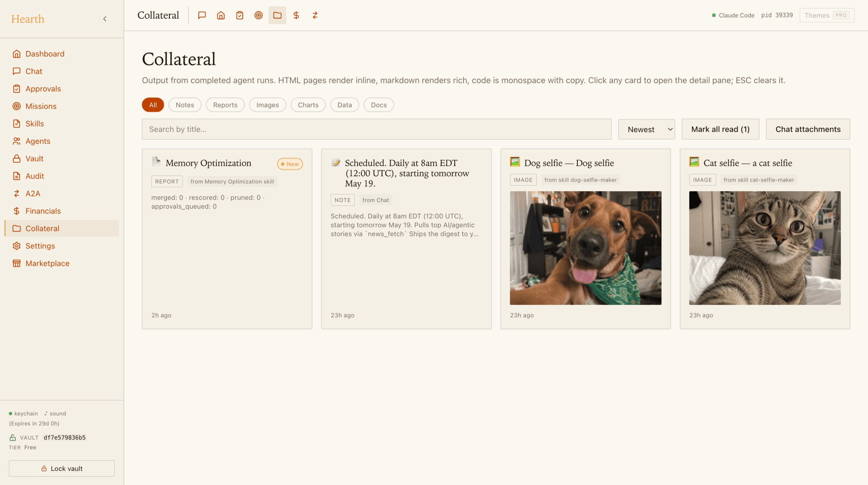
Task: Open approvals clipboard icon in the top toolbar
Action: (x=239, y=15)
